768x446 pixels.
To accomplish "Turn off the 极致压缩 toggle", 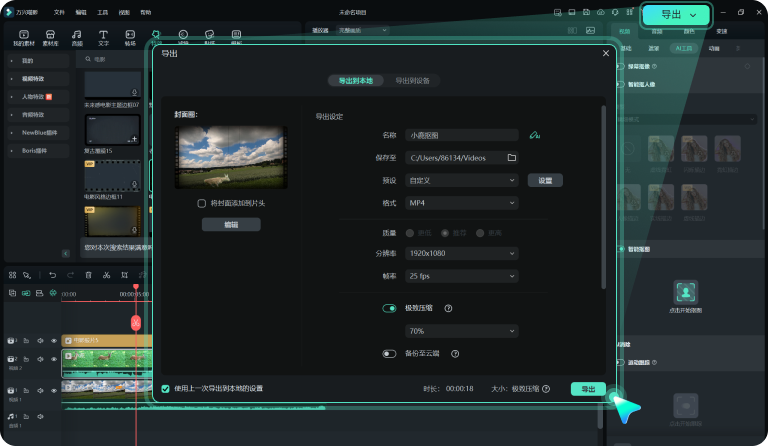I will coord(390,309).
